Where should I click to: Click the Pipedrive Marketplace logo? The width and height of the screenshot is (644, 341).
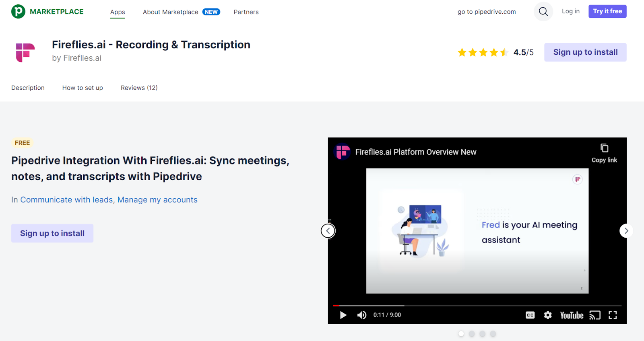pyautogui.click(x=47, y=12)
